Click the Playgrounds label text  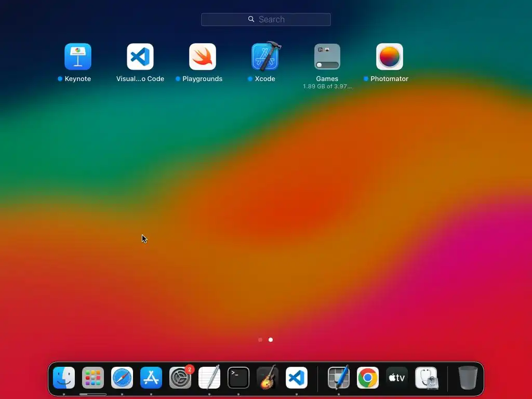pos(203,79)
